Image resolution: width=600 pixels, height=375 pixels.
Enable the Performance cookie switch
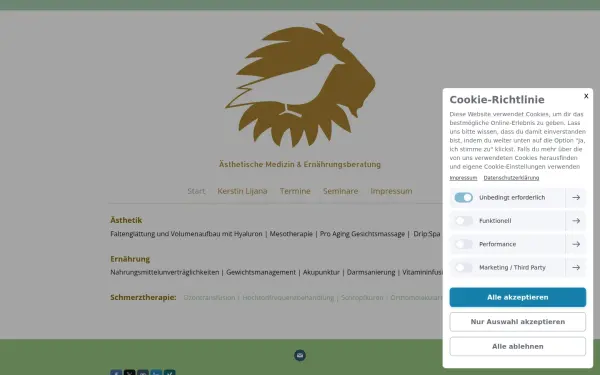pyautogui.click(x=463, y=244)
